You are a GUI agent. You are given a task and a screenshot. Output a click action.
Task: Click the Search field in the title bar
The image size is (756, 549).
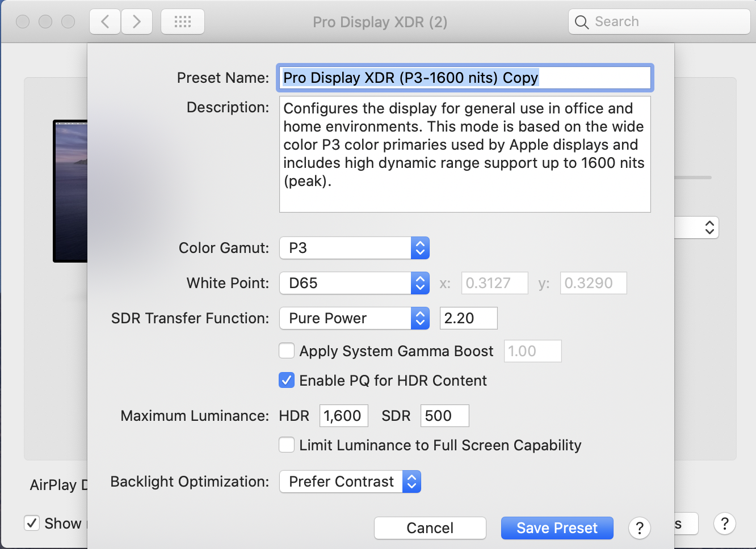[660, 22]
